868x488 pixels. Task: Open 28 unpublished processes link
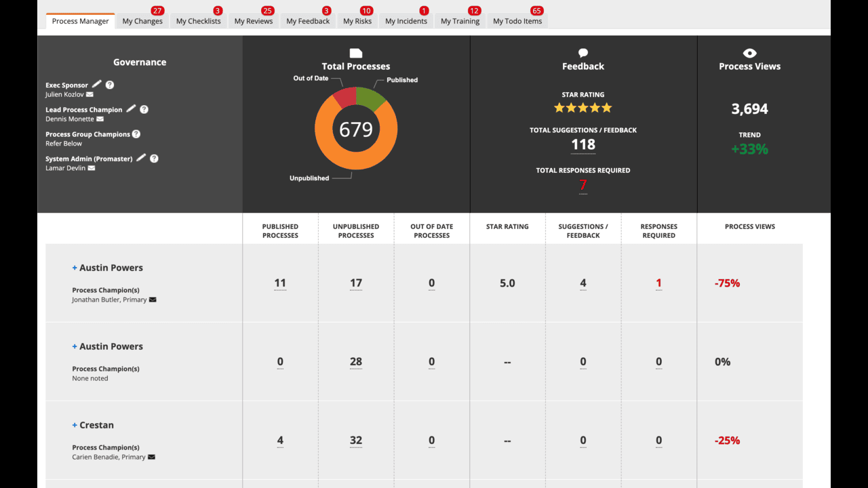coord(356,362)
